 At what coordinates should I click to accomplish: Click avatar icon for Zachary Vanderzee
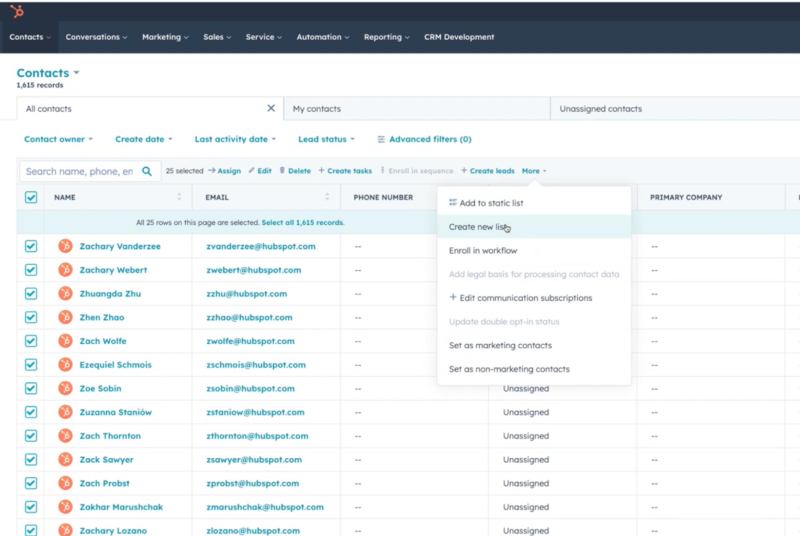click(x=65, y=246)
